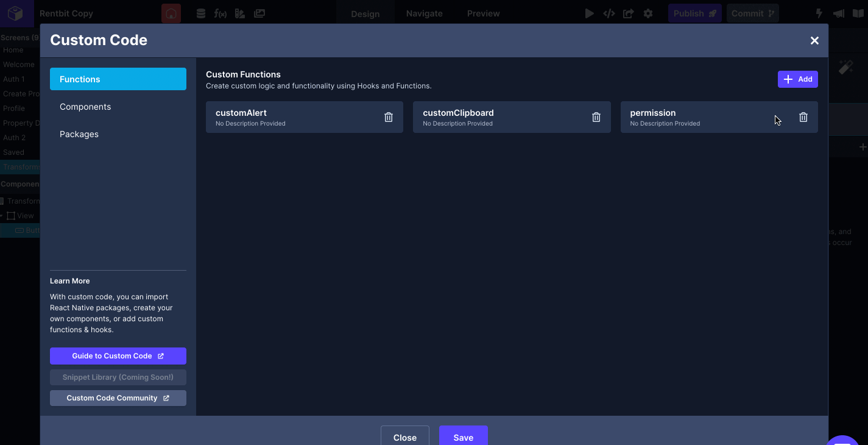Open the customAlert function card
The height and width of the screenshot is (445, 868).
pyautogui.click(x=304, y=117)
